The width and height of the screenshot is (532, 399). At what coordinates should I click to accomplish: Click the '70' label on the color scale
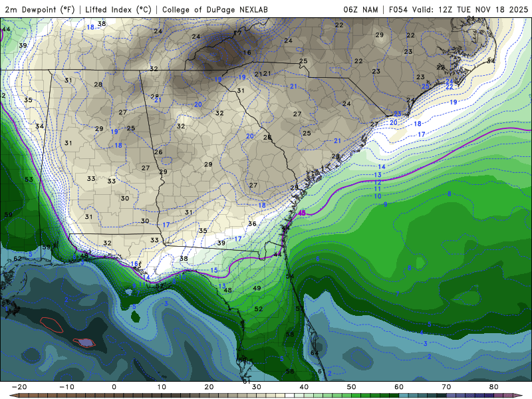point(446,387)
